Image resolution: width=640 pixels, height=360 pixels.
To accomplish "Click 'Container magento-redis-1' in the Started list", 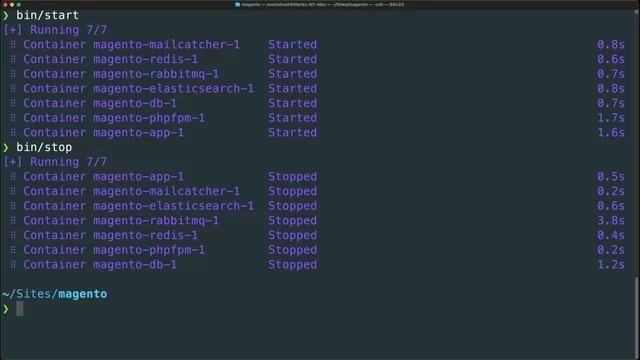I will coord(111,59).
